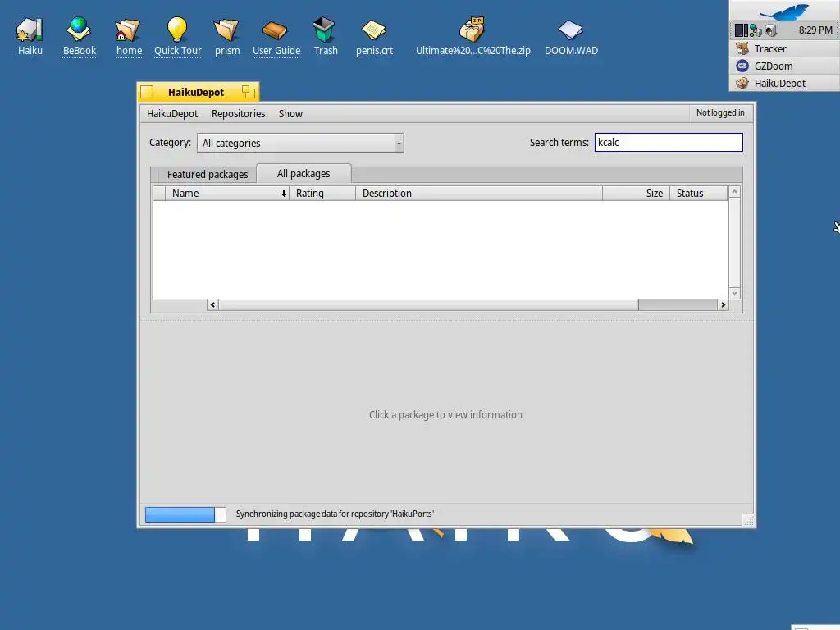840x630 pixels.
Task: Click the HaikuDepot window zoom button
Action: pos(248,92)
